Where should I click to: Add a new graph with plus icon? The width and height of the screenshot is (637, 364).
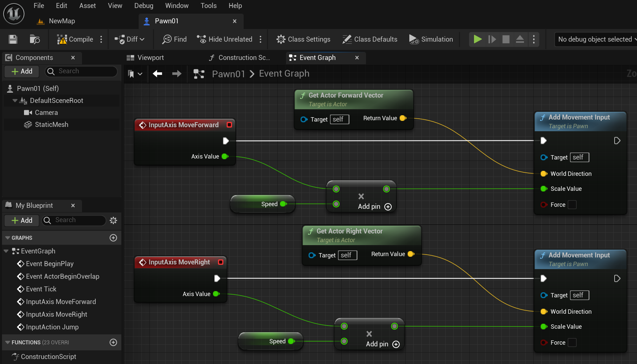coord(113,238)
